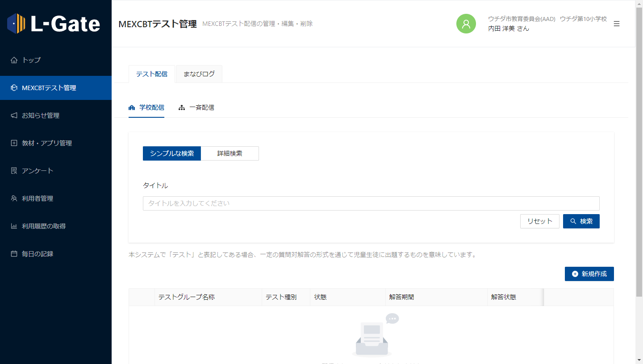Click the cube icon beside MEXCBTテスト管理
The width and height of the screenshot is (643, 364).
point(14,88)
